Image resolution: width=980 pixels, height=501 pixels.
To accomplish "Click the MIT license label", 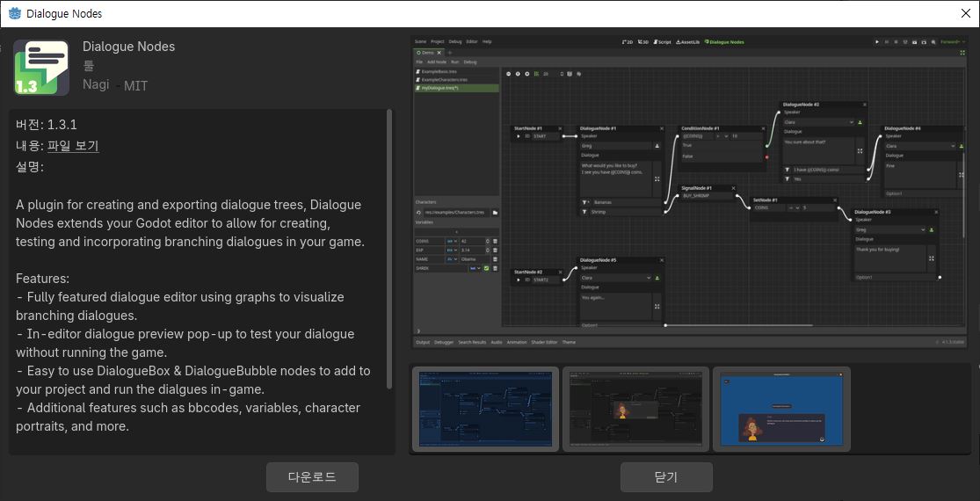I will (135, 86).
